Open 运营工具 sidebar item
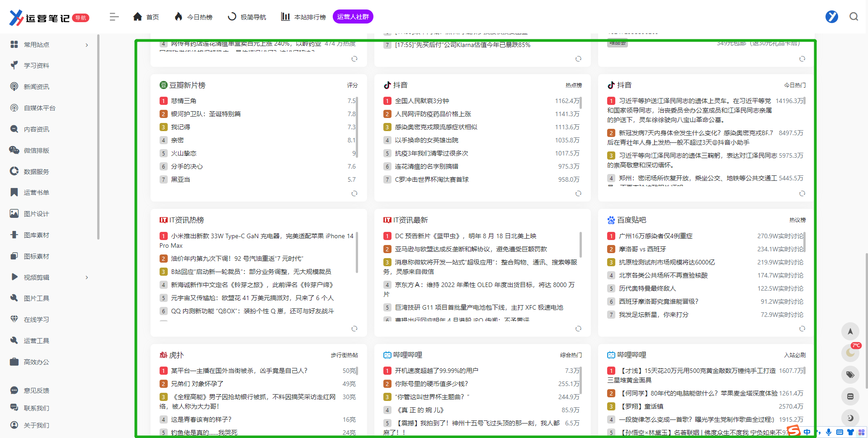The height and width of the screenshot is (438, 868). [37, 341]
